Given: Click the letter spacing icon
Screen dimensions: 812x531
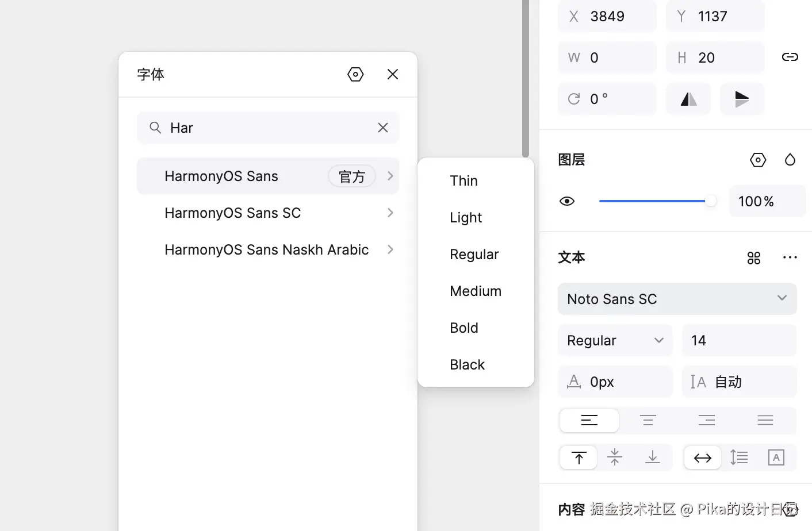Looking at the screenshot, I should tap(574, 382).
